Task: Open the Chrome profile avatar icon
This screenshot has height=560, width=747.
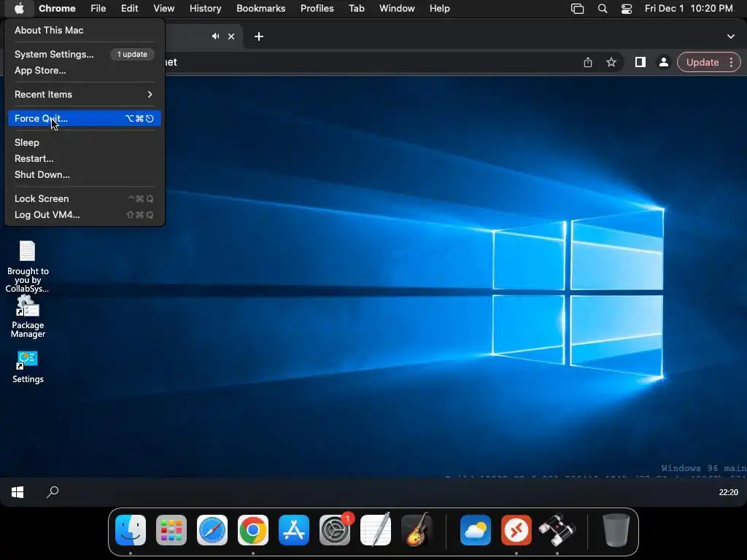Action: (663, 63)
